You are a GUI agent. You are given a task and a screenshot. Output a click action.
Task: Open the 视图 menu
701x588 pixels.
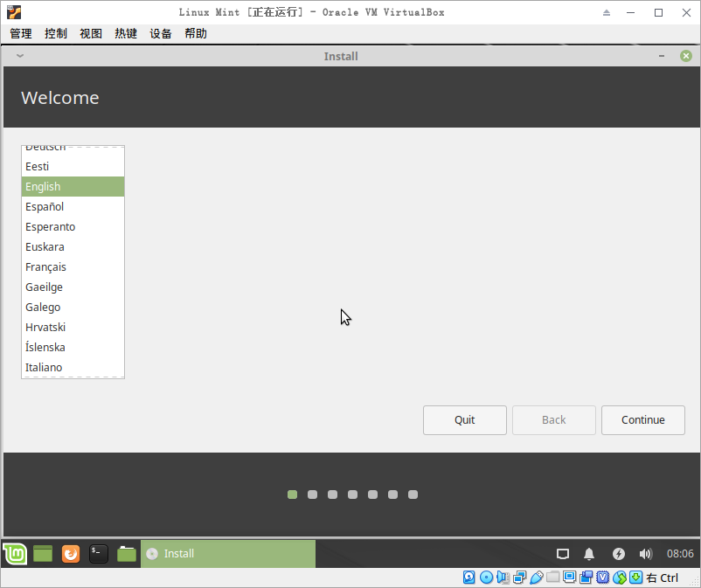[91, 33]
